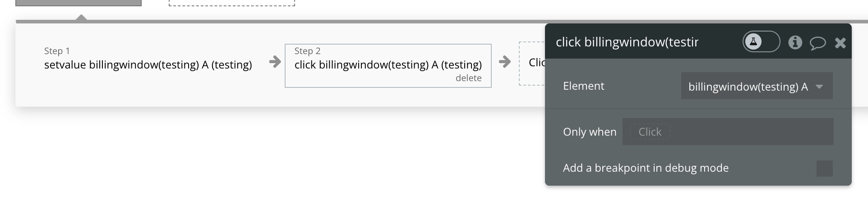Select Step 2 click billingwindow action
The height and width of the screenshot is (210, 868).
388,64
